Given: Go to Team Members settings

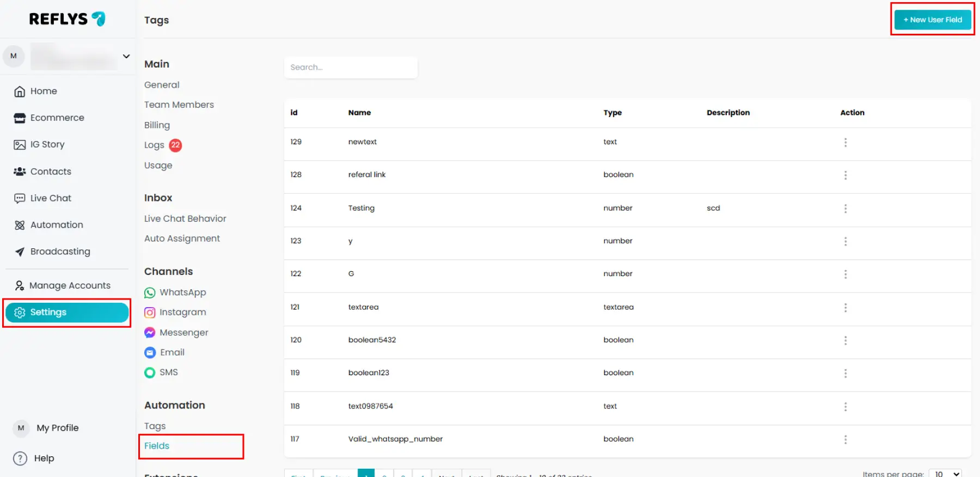Looking at the screenshot, I should click(179, 105).
